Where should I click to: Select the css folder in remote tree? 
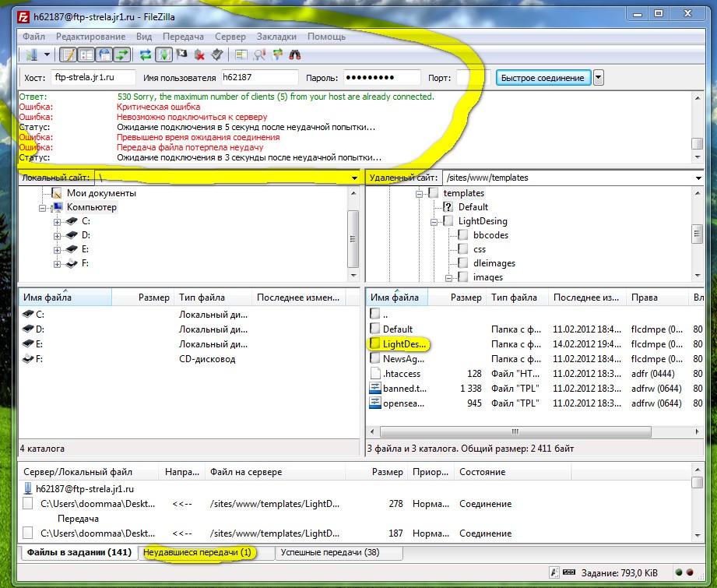click(x=480, y=249)
